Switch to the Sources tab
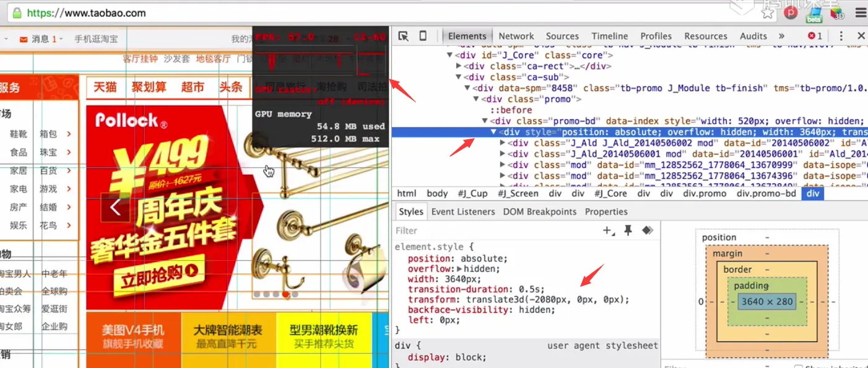This screenshot has height=368, width=868. [562, 36]
